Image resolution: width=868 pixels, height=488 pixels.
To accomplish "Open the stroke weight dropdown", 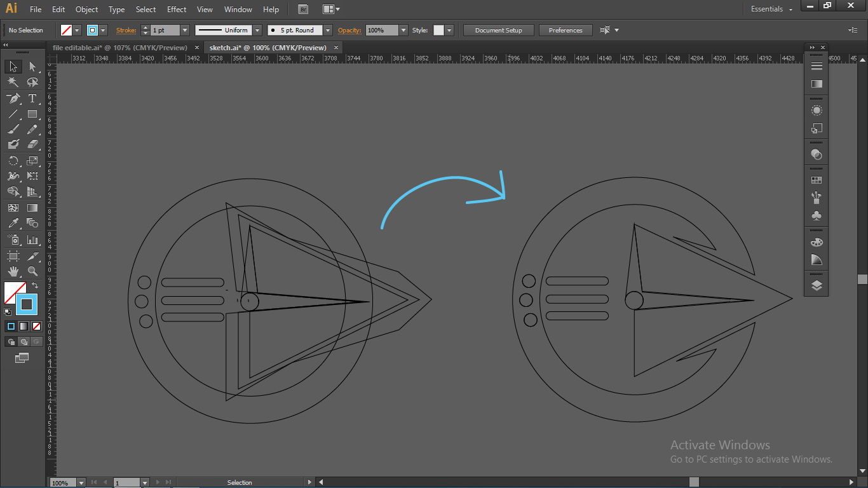I will 185,30.
